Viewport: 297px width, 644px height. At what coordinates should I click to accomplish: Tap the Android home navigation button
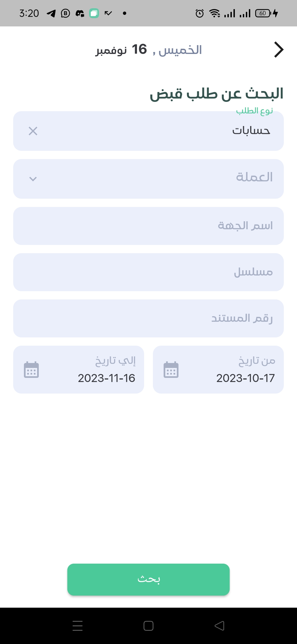tap(148, 626)
